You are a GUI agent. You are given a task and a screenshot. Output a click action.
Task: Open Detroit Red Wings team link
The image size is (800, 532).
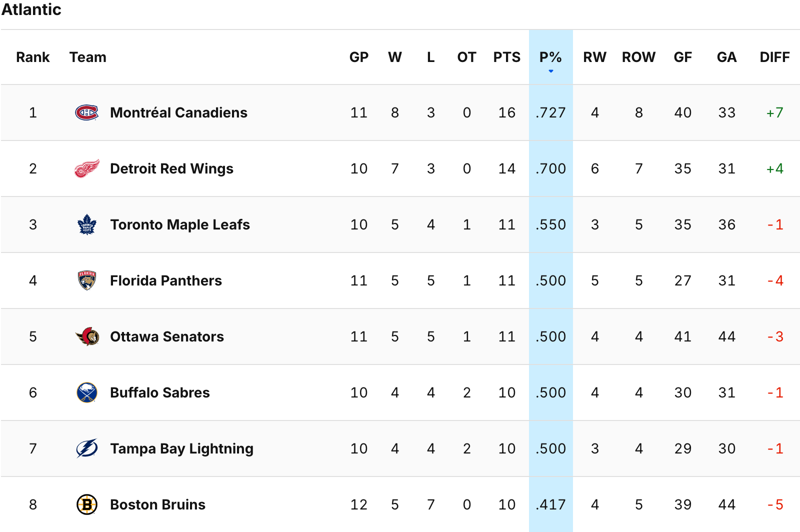click(x=171, y=169)
